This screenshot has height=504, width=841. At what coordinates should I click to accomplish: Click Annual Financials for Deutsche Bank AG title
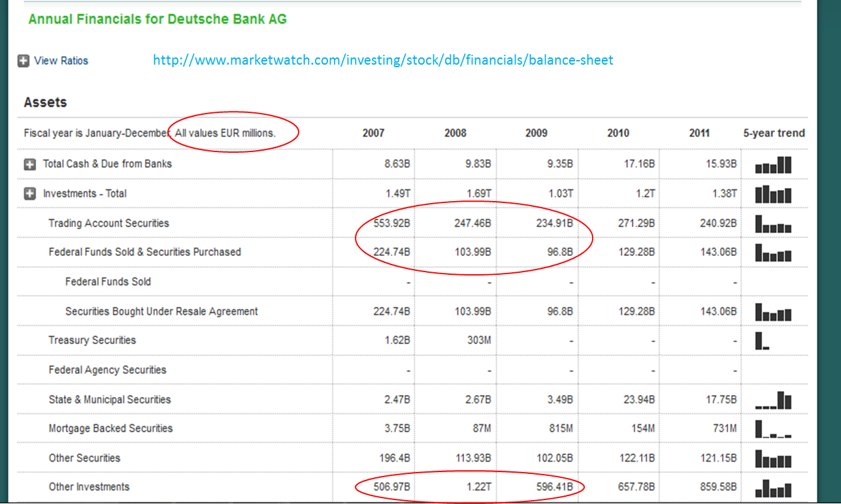click(x=157, y=19)
